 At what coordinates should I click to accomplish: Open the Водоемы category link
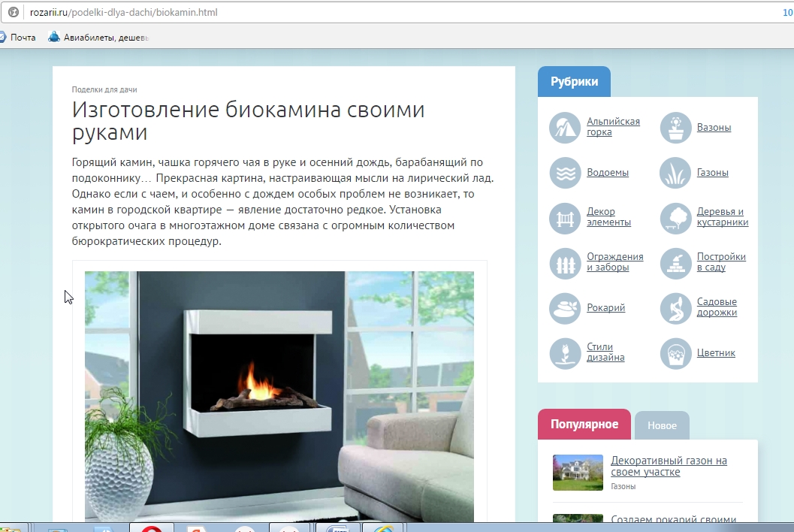coord(607,173)
